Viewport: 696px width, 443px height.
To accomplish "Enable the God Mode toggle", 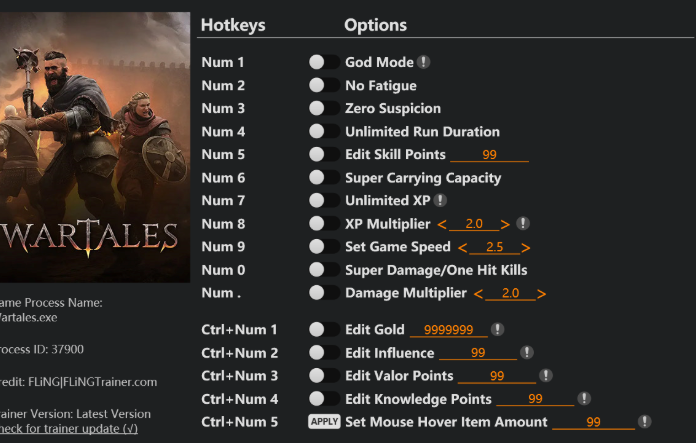I will (x=324, y=62).
